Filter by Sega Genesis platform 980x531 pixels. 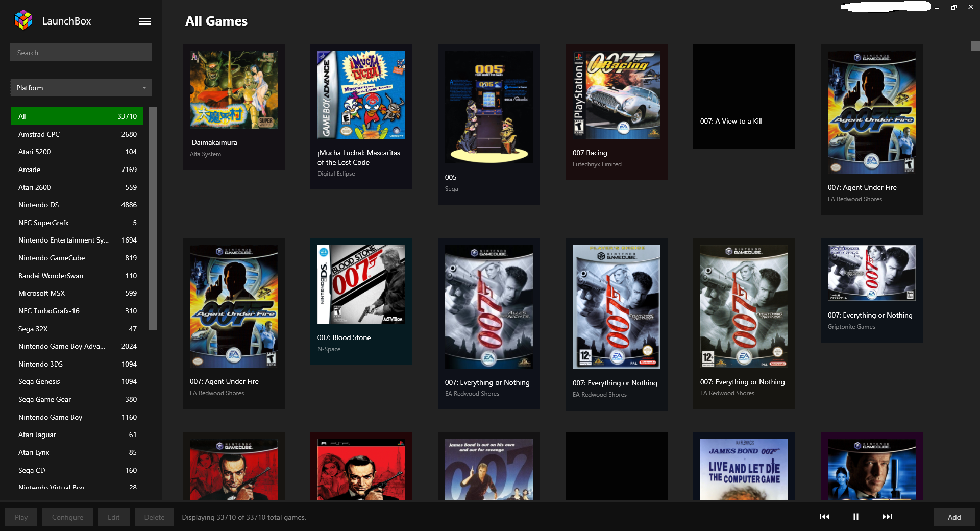77,381
